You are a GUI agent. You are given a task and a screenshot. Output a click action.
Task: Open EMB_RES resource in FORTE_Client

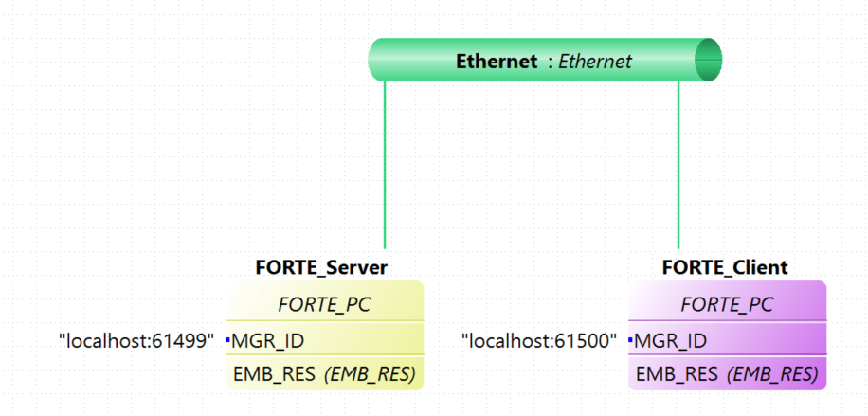727,374
